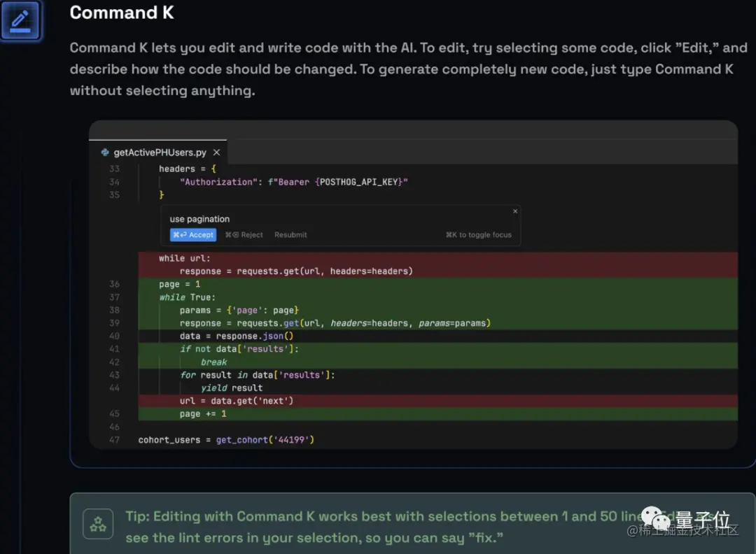
Task: Resubmit the edit prompt
Action: click(290, 234)
